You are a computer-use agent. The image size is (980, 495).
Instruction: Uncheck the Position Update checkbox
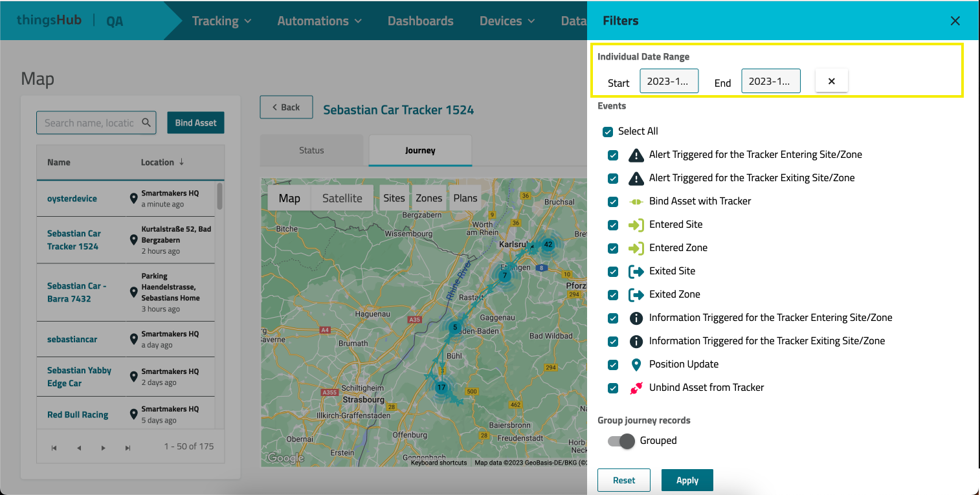tap(613, 364)
